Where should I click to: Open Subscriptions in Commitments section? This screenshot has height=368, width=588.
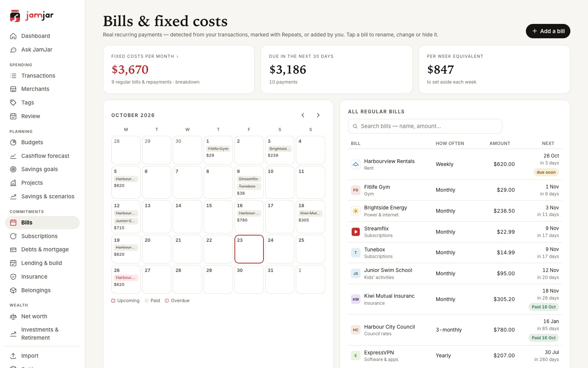click(42, 236)
